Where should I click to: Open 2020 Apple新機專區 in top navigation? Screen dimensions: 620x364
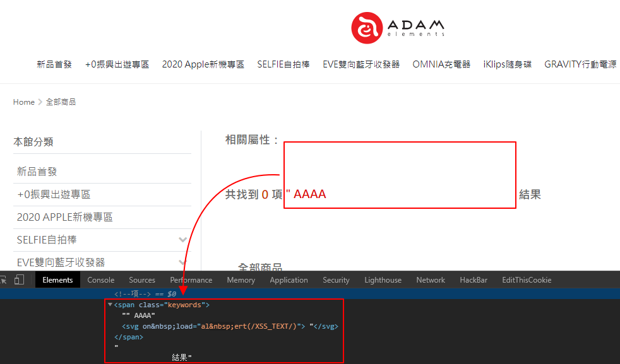pos(203,64)
